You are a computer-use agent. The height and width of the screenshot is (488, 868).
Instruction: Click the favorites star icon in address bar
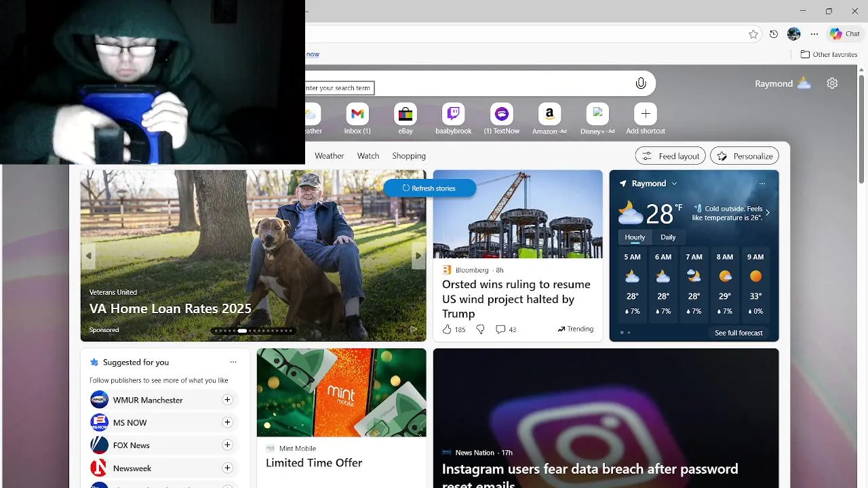tap(753, 34)
